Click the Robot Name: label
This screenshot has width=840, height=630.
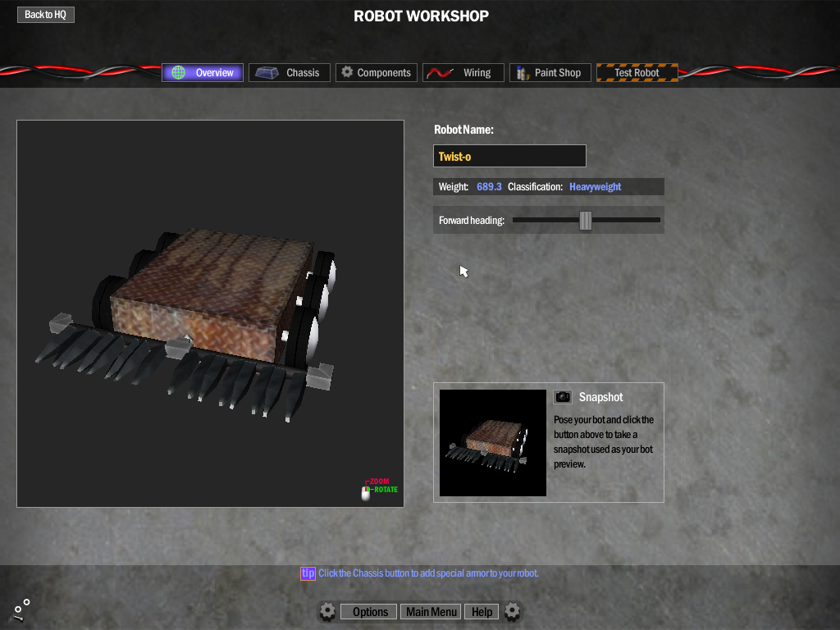pos(463,130)
